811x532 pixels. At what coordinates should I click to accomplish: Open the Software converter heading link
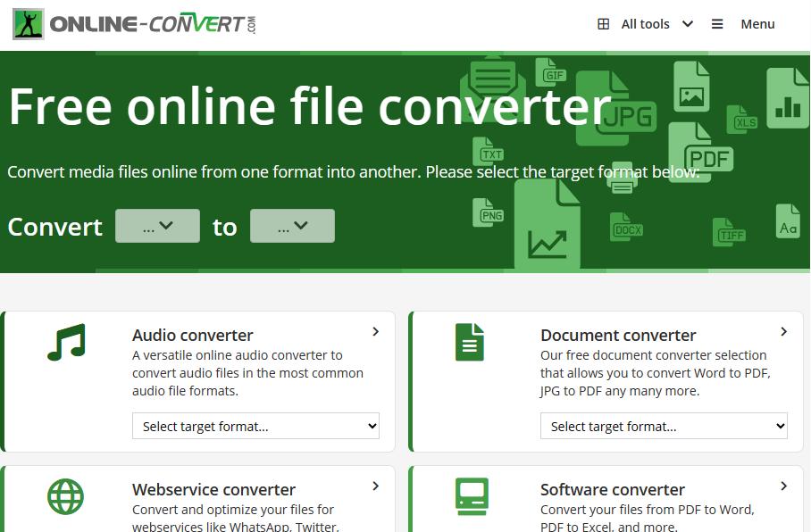(x=613, y=490)
